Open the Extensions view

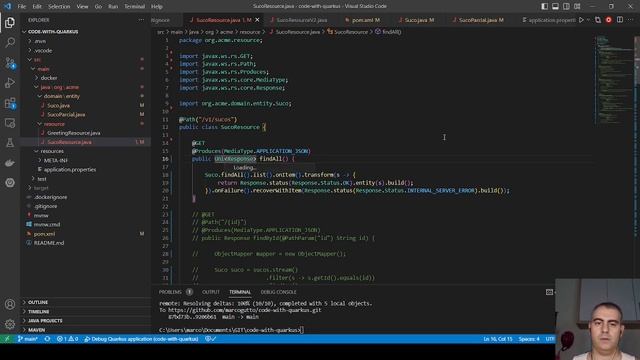[10, 103]
